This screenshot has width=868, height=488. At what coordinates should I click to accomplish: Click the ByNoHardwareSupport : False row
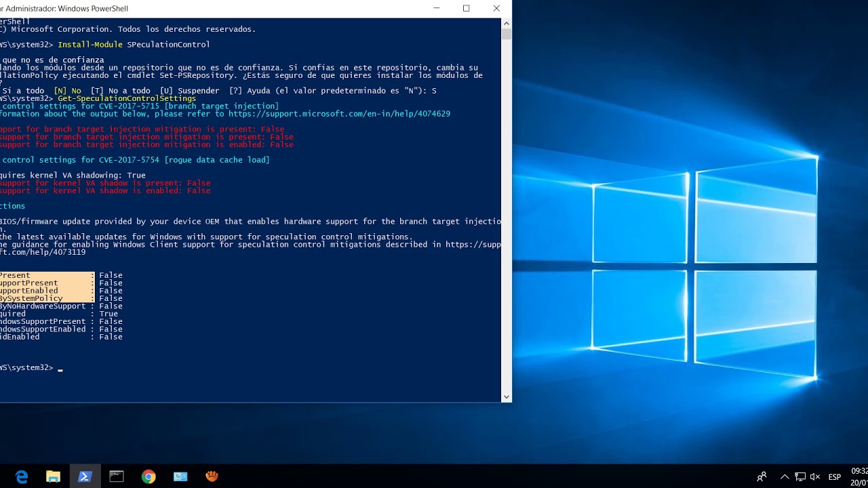(x=61, y=306)
